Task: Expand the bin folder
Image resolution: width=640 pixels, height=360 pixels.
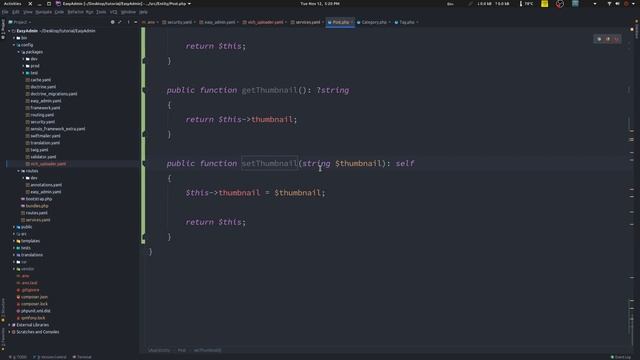Action: coord(14,38)
